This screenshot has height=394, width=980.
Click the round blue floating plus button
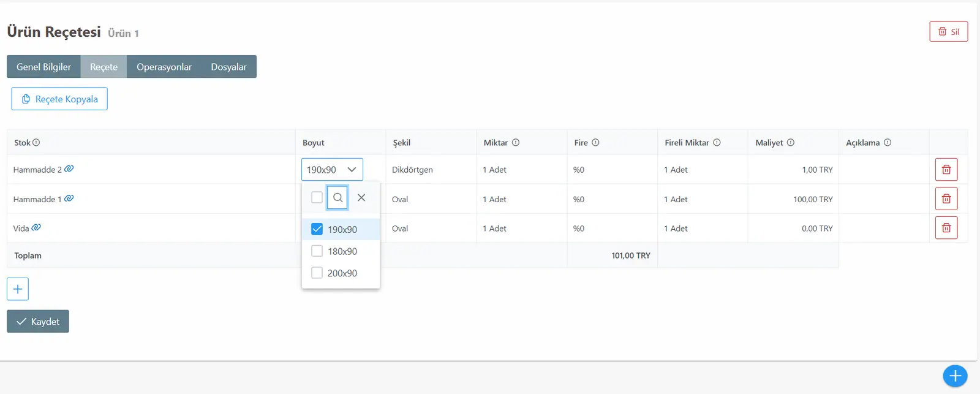point(955,376)
